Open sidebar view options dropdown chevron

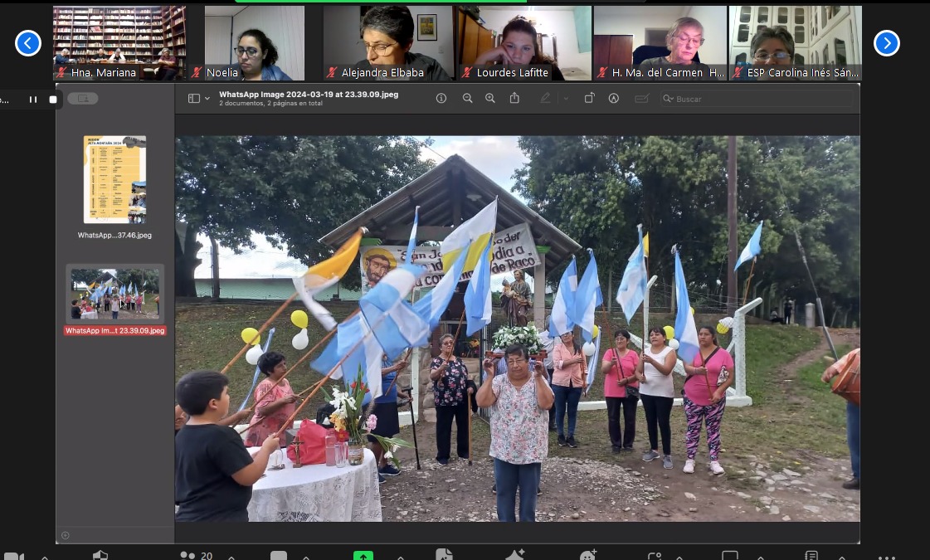click(x=207, y=99)
